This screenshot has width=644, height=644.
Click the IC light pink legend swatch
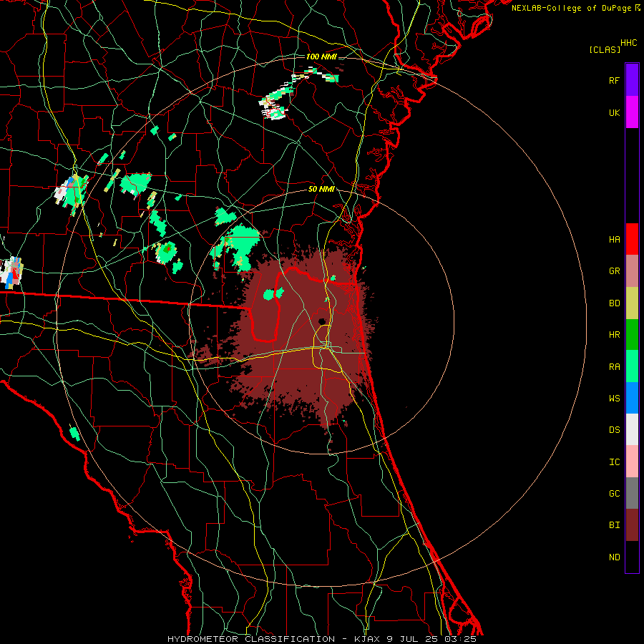(632, 462)
